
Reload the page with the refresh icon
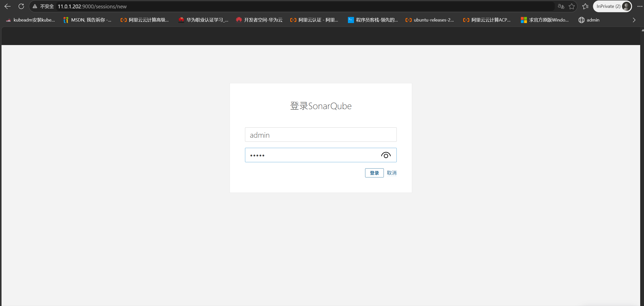21,6
